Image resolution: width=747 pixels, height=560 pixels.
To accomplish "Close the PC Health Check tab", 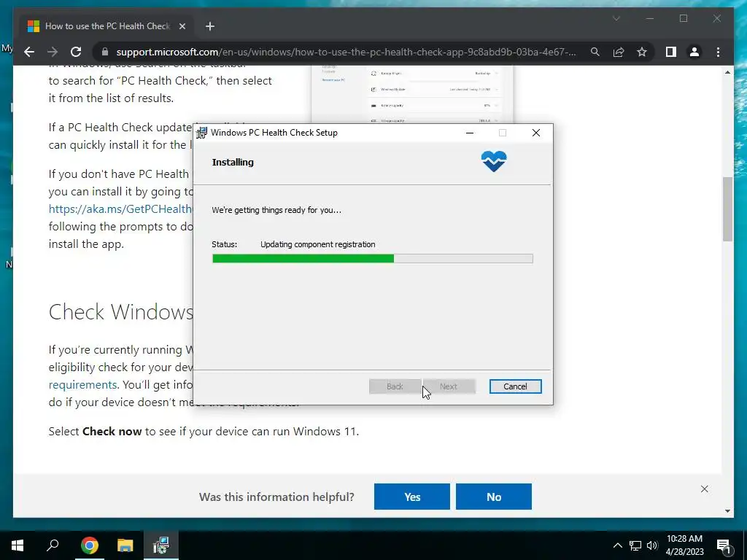I will [182, 26].
